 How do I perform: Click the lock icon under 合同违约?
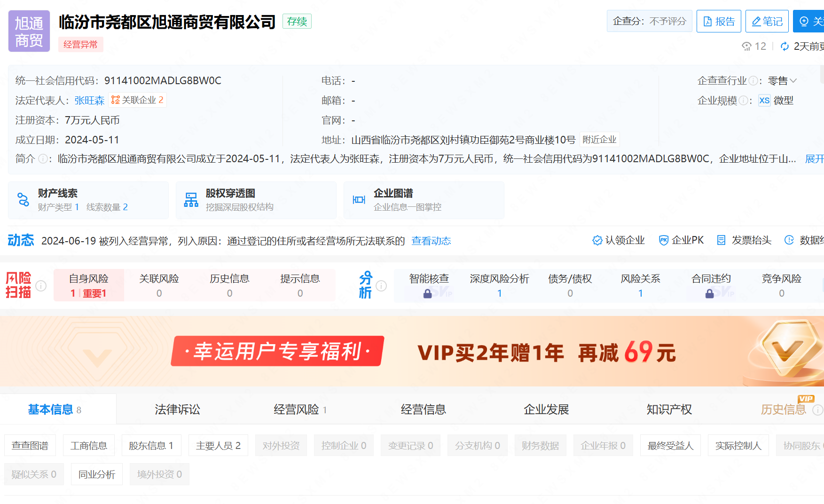click(x=709, y=294)
